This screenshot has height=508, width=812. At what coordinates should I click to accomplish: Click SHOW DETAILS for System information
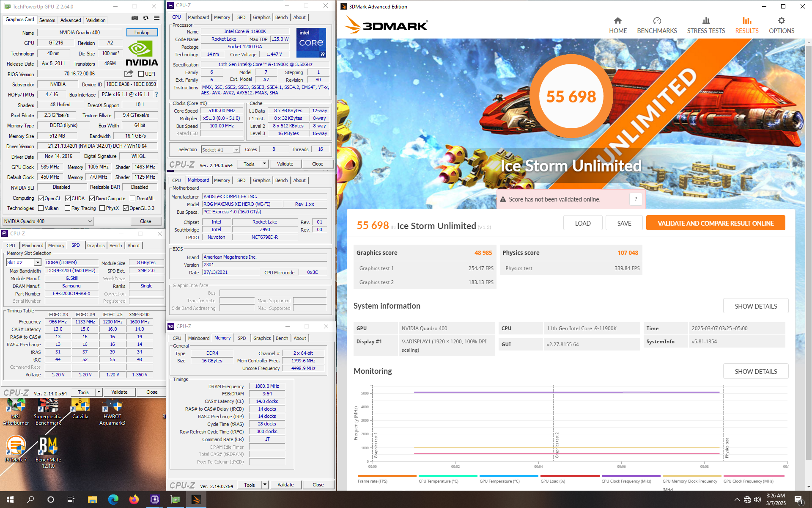click(x=756, y=306)
